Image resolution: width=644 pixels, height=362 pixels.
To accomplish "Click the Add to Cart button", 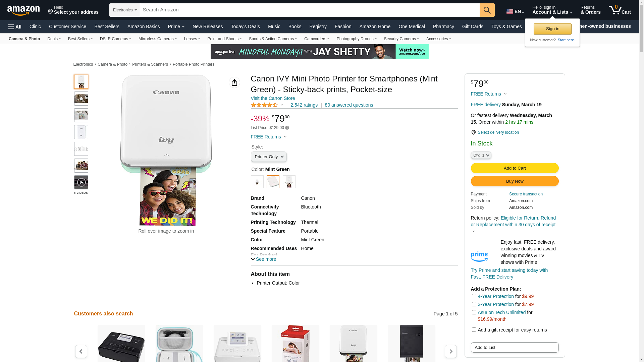I will (x=515, y=168).
